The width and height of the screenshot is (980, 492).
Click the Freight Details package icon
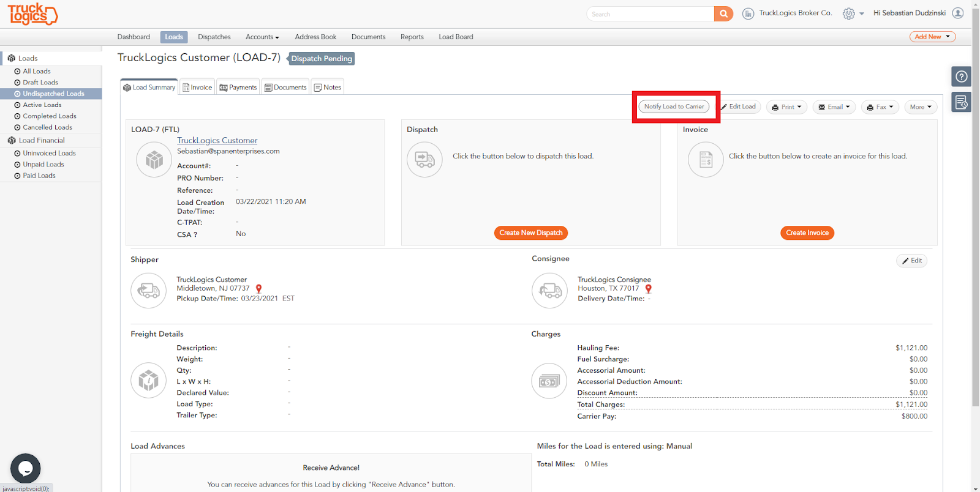(x=148, y=381)
